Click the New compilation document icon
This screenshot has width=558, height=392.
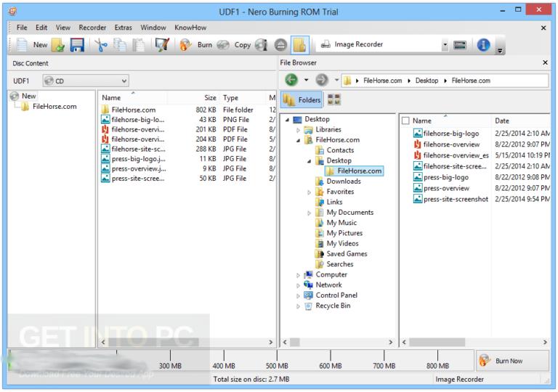(x=22, y=45)
